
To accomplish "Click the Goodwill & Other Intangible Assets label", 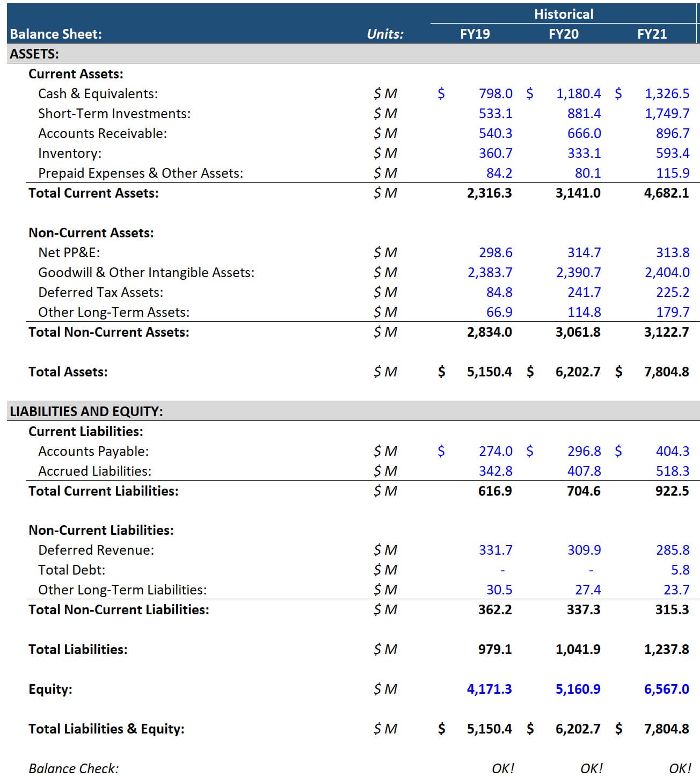I will click(146, 272).
